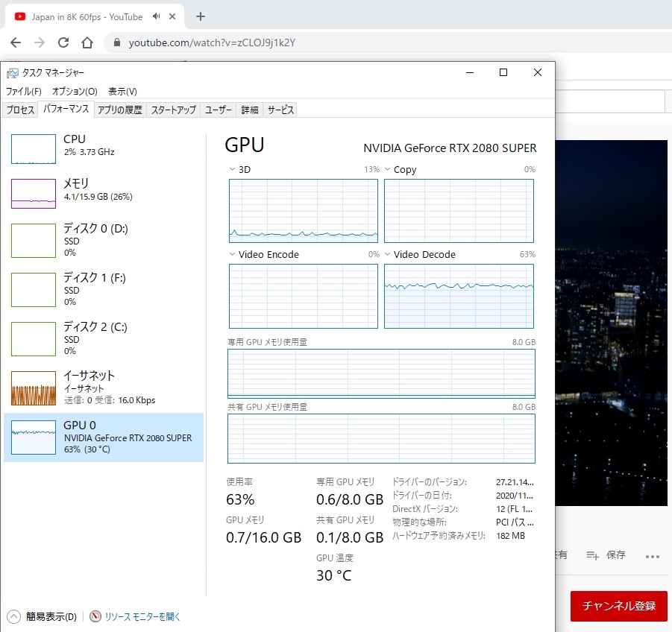Click the 30 °C GPU temperature value
Image resolution: width=672 pixels, height=632 pixels.
pos(334,575)
